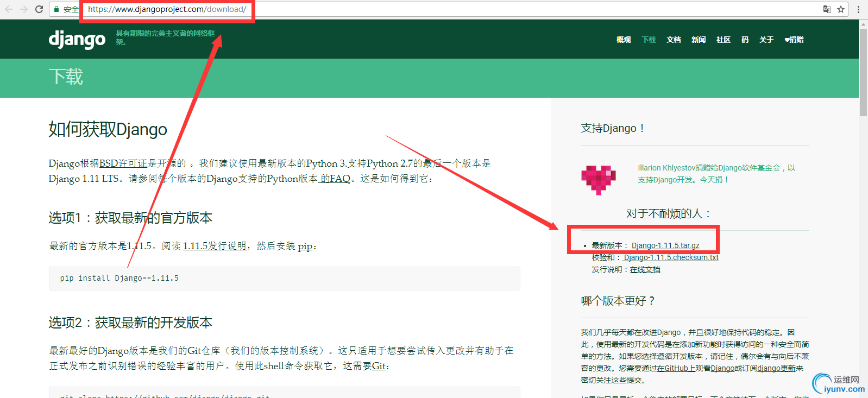Click the scrollbar up arrow at top
This screenshot has width=868, height=398.
click(863, 24)
